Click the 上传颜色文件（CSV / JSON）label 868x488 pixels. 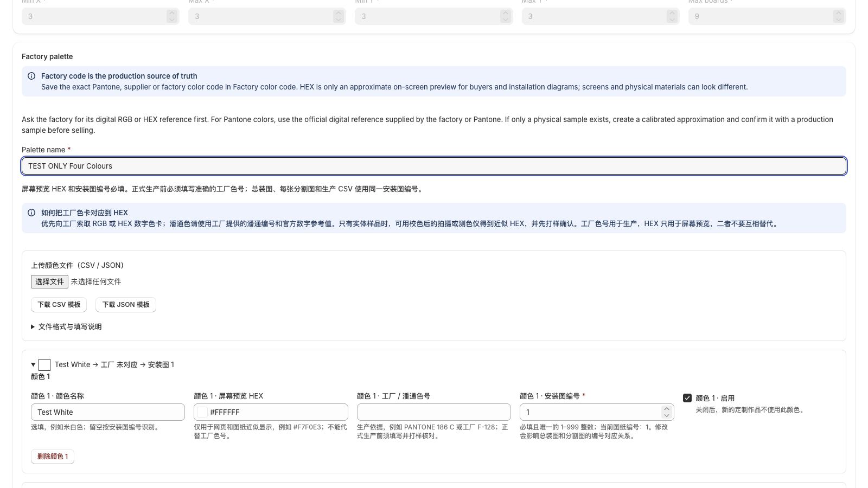tap(77, 265)
